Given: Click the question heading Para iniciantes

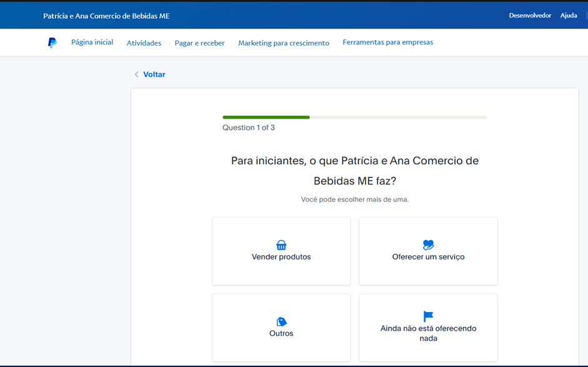Looking at the screenshot, I should tap(355, 171).
